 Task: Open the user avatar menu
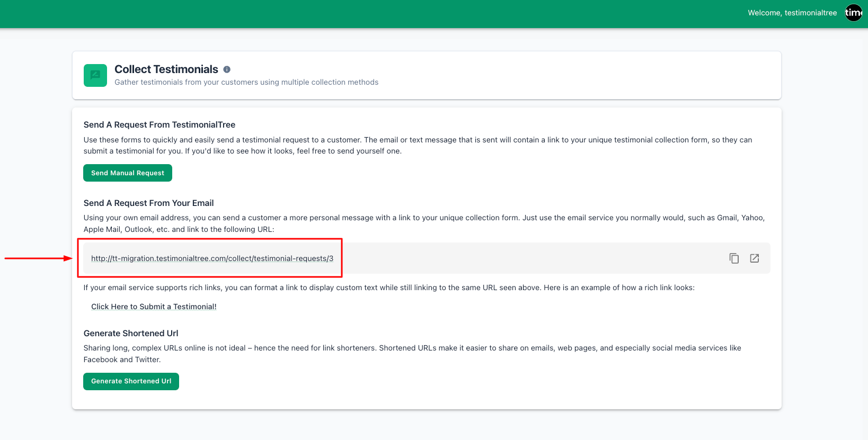tap(854, 13)
